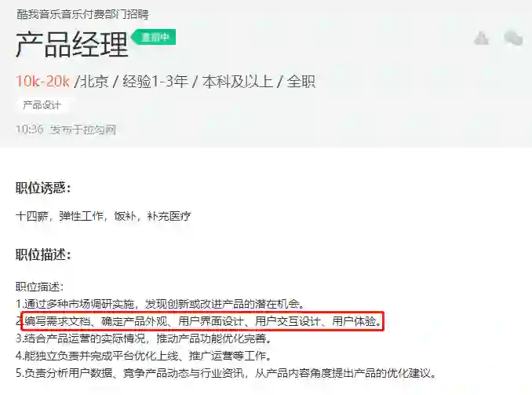Click the bold 职位描述 section heading
The height and width of the screenshot is (395, 532).
(43, 254)
